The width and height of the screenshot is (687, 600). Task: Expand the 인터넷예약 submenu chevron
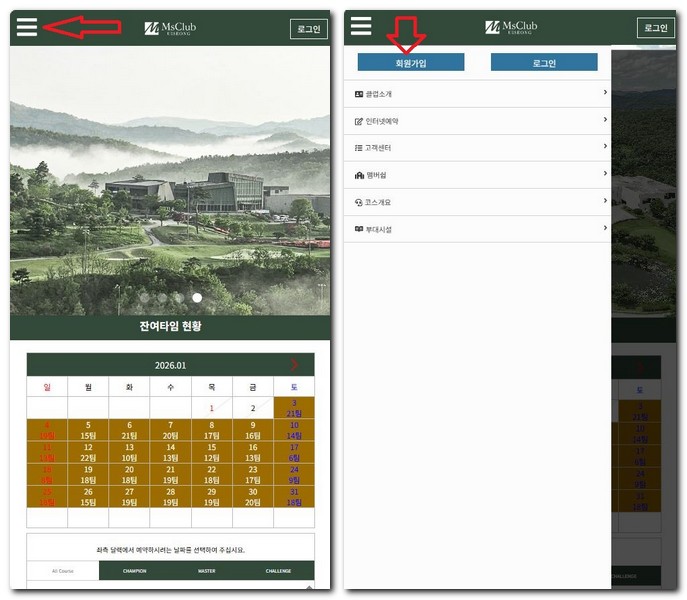pyautogui.click(x=605, y=120)
